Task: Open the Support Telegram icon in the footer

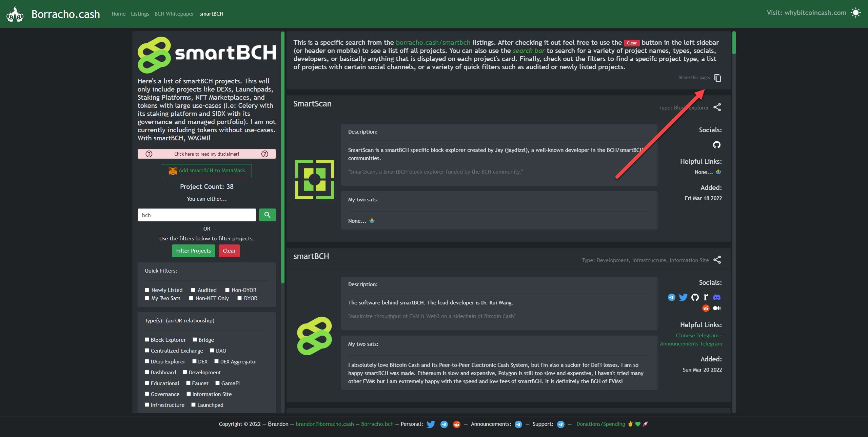Action: [x=561, y=424]
